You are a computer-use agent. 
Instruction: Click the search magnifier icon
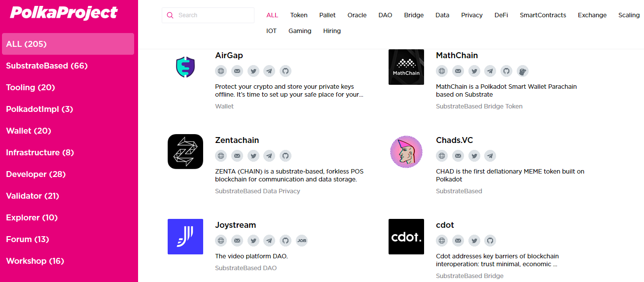pyautogui.click(x=170, y=15)
